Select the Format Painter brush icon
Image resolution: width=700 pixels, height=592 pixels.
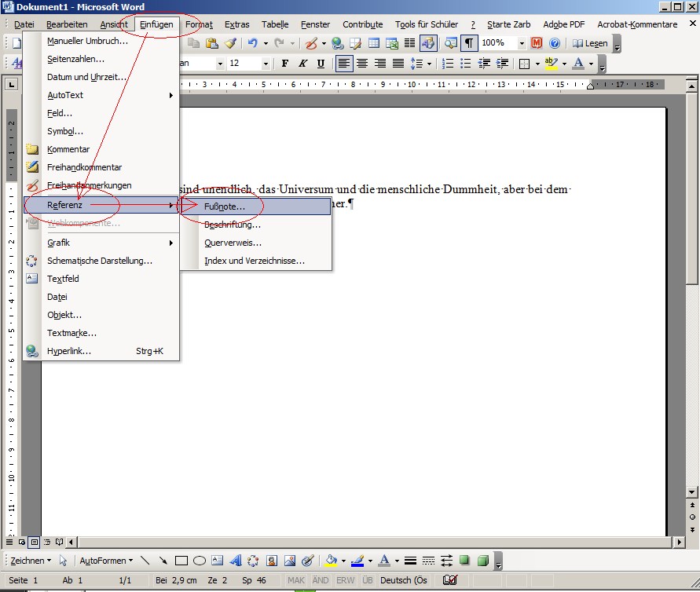click(x=230, y=43)
